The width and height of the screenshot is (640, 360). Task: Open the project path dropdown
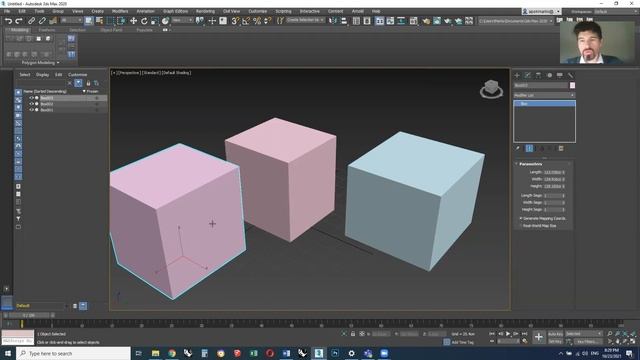pos(516,20)
